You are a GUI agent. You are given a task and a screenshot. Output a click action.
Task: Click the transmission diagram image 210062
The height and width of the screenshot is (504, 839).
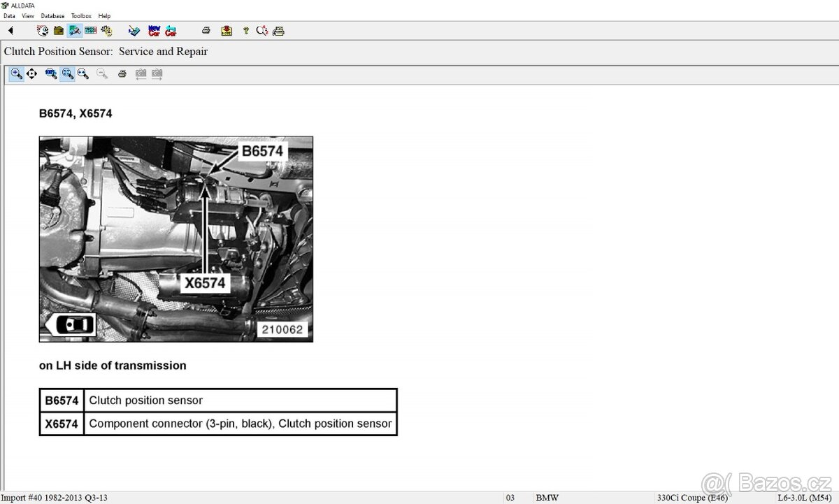[175, 239]
